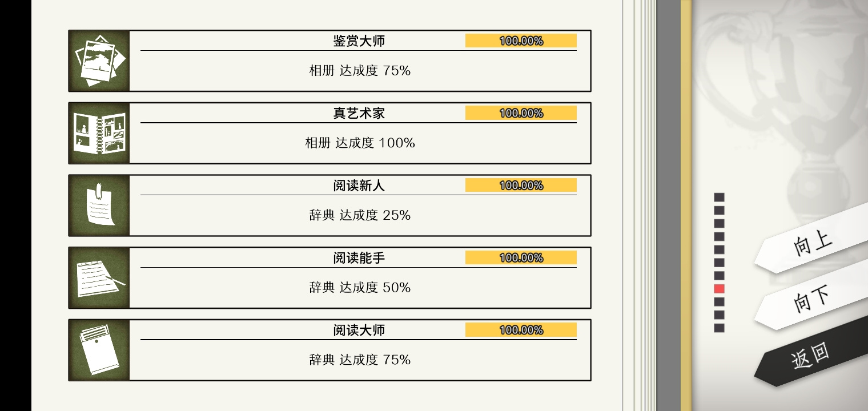Viewport: 868px width, 411px height.
Task: Select the 阅读能手 achievement title
Action: [359, 258]
